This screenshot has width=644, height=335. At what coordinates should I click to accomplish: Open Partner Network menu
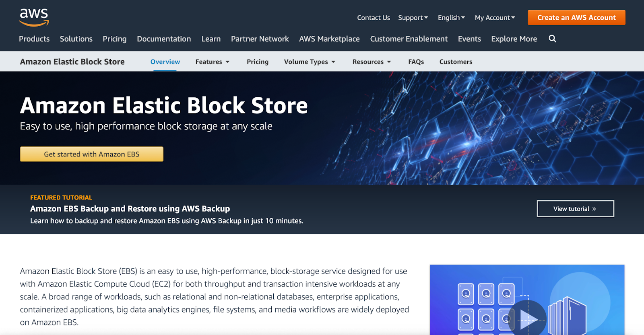(x=260, y=39)
